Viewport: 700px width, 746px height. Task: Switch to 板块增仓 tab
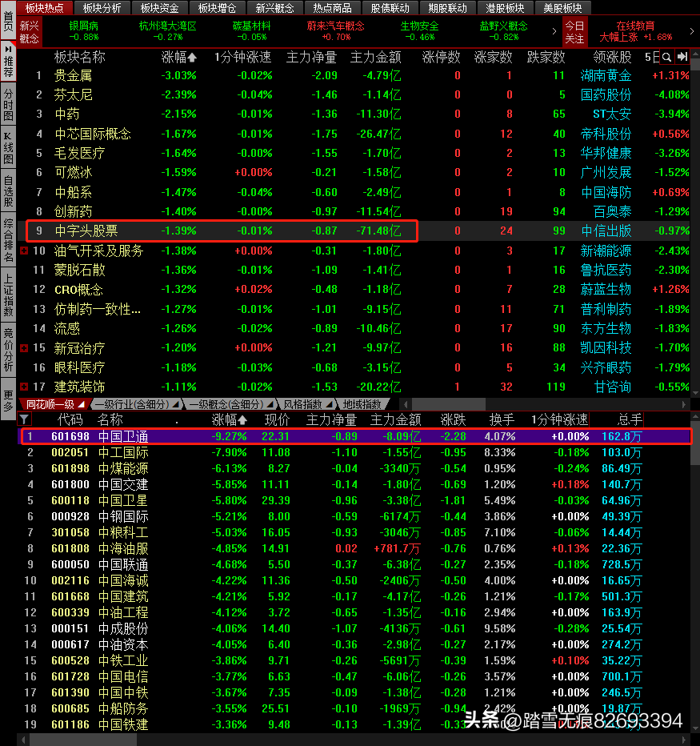click(x=217, y=8)
